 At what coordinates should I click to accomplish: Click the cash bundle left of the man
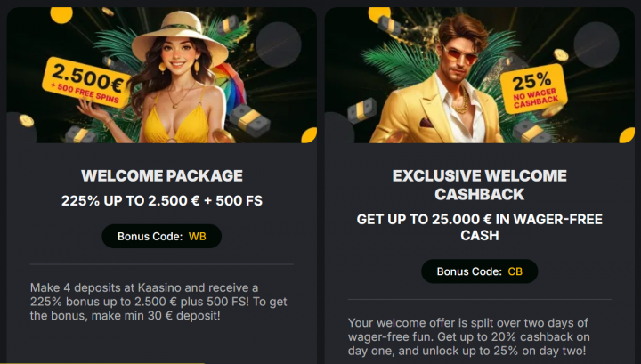coord(361,112)
